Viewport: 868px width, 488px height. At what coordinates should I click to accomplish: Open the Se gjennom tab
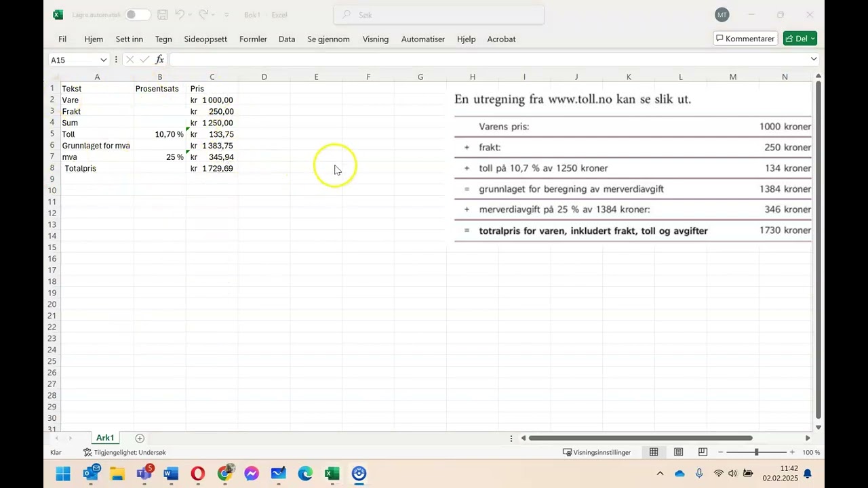coord(328,39)
